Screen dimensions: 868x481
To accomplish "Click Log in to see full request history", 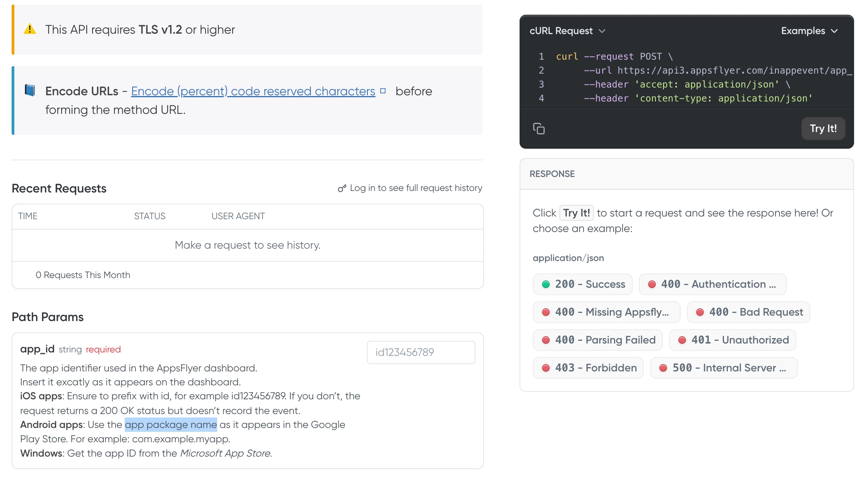I will coord(415,188).
